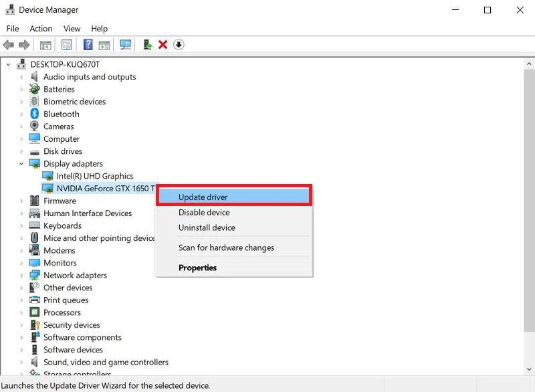The height and width of the screenshot is (392, 535).
Task: Click the Disable device down-arrow icon
Action: pyautogui.click(x=179, y=45)
